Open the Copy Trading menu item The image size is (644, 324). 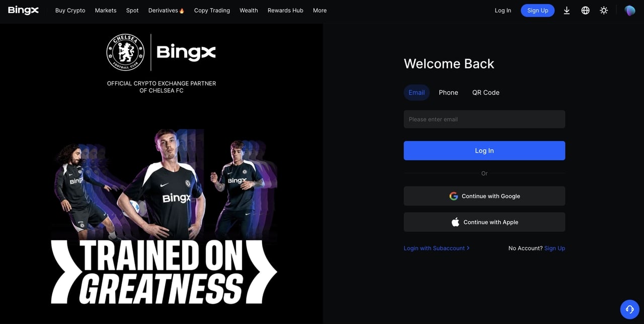(212, 10)
